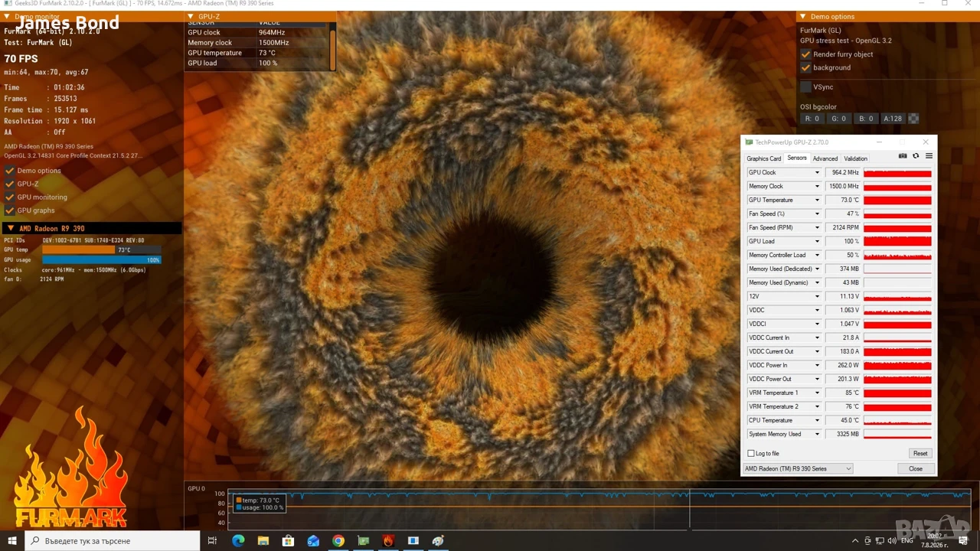Image resolution: width=980 pixels, height=551 pixels.
Task: Launch Google Chrome from the taskbar
Action: 338,541
